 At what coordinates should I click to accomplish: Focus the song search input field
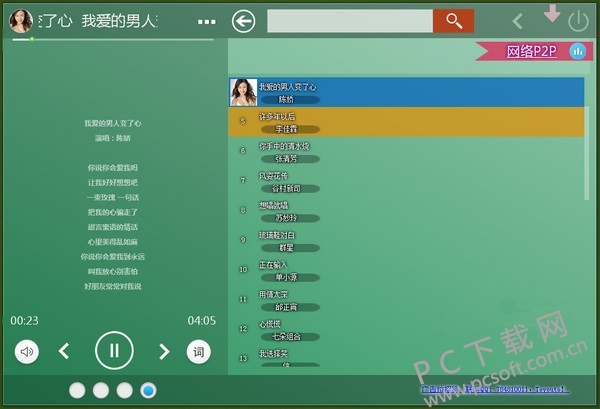click(x=350, y=21)
